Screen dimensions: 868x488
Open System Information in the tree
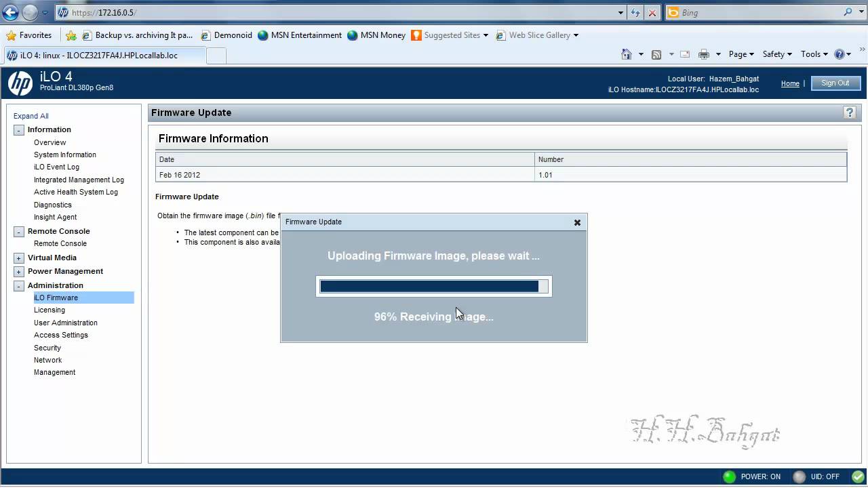pos(65,155)
